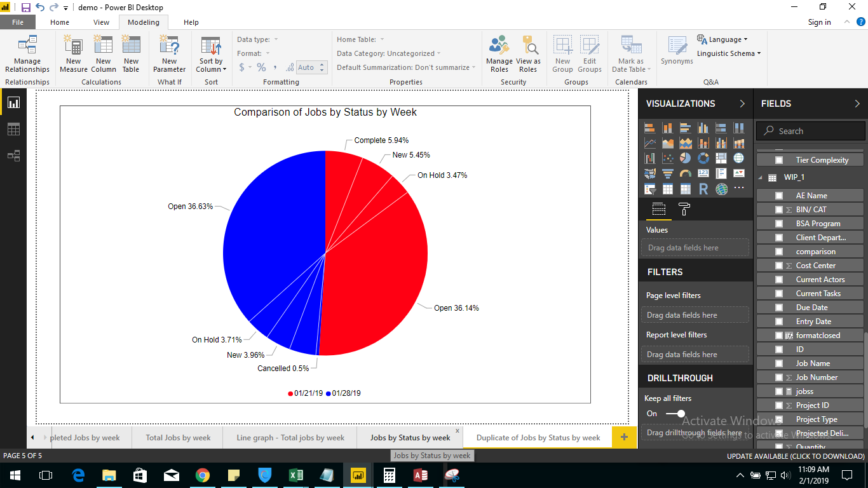Open Relationships (Model) view in left sidebar
868x488 pixels.
click(x=13, y=156)
